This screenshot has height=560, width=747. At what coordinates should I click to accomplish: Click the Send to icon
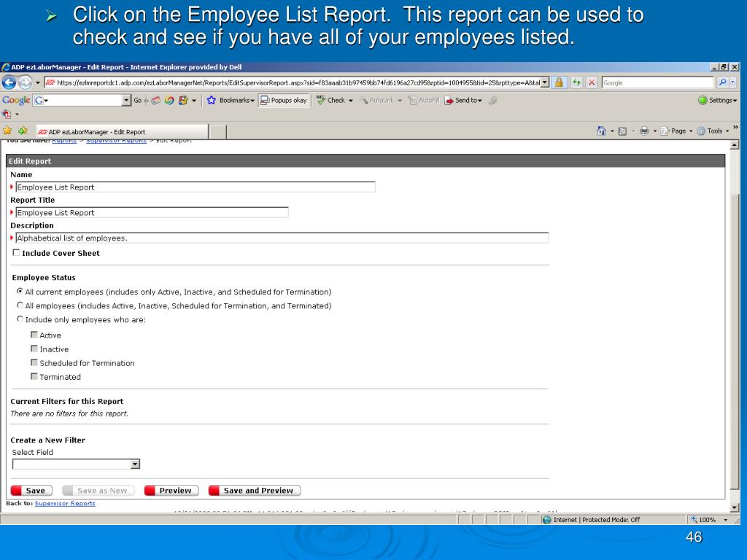449,101
